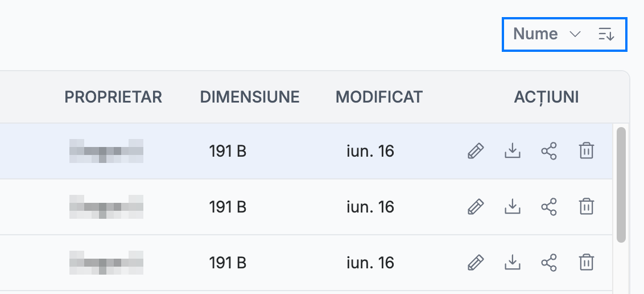This screenshot has width=644, height=294.
Task: Share the file in the second row
Action: pyautogui.click(x=549, y=206)
